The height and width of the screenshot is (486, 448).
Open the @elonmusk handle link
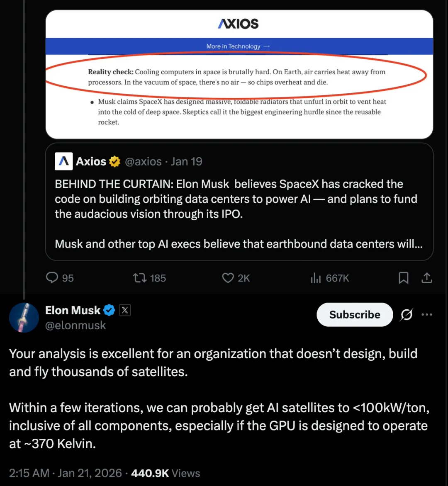(75, 326)
